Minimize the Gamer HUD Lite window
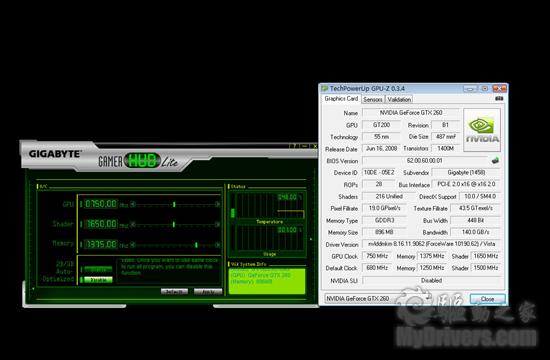This screenshot has width=550, height=360. click(305, 146)
